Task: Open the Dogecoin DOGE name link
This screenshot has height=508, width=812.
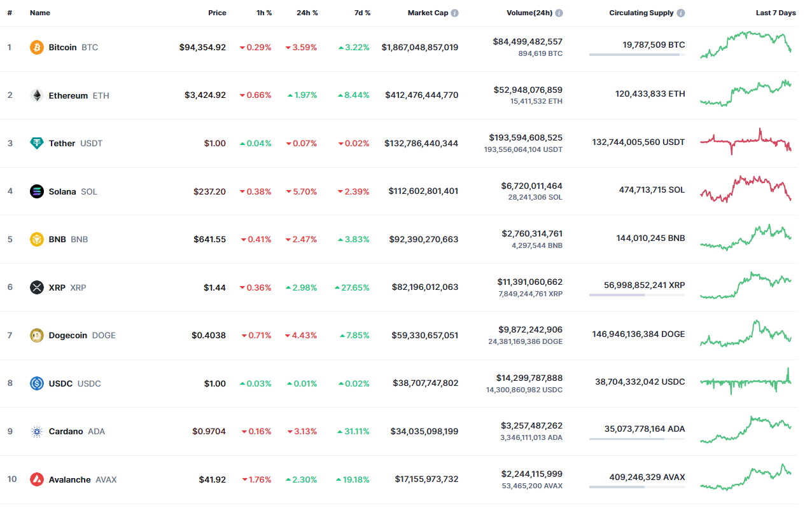Action: tap(82, 335)
